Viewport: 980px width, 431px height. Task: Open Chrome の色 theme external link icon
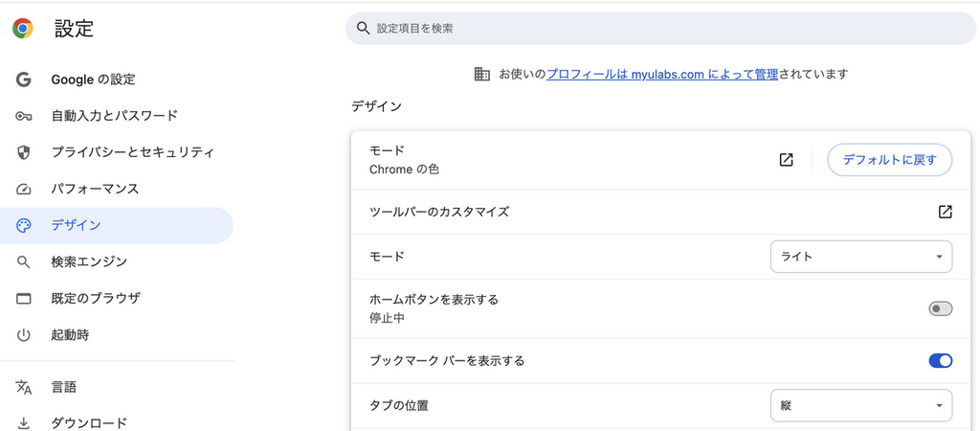786,160
